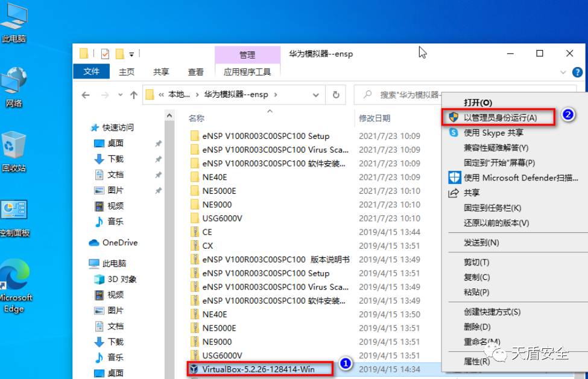Screen dimensions: 588x379
Task: Go forward using the forward arrow
Action: tap(105, 95)
